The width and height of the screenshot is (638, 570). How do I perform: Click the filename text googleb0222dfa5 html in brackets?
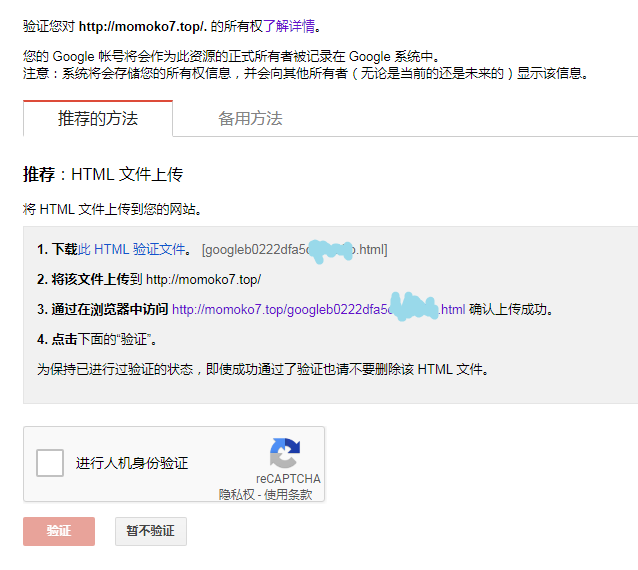pos(295,249)
